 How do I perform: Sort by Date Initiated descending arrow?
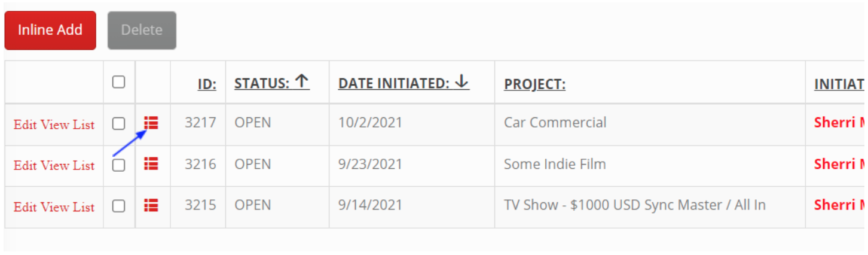(461, 82)
